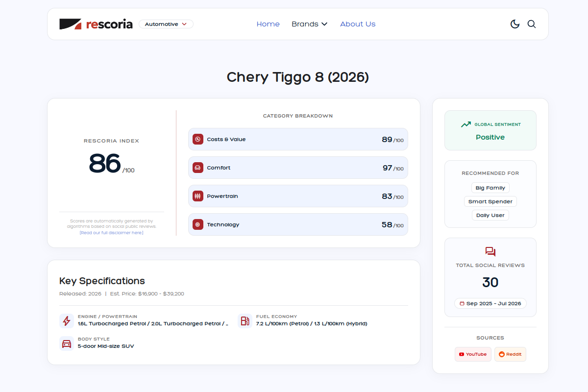Click the Rescoria Index score 86
Screen dimensions: 588x392
pos(105,164)
